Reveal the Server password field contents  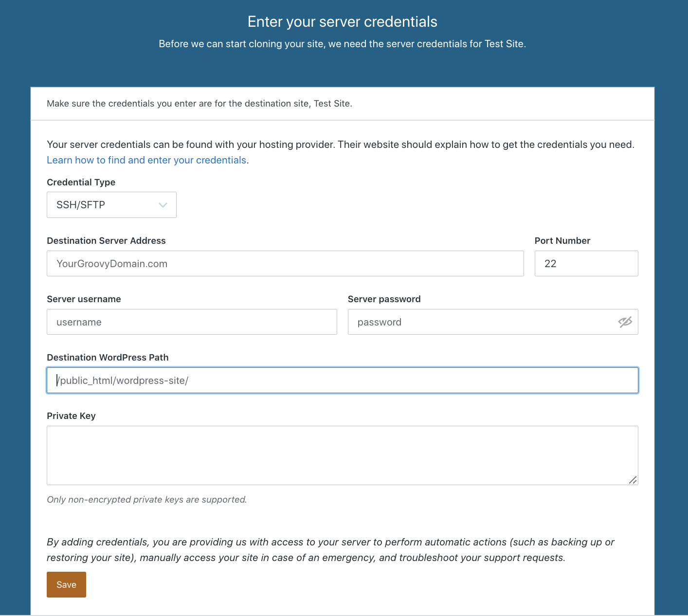pos(625,322)
